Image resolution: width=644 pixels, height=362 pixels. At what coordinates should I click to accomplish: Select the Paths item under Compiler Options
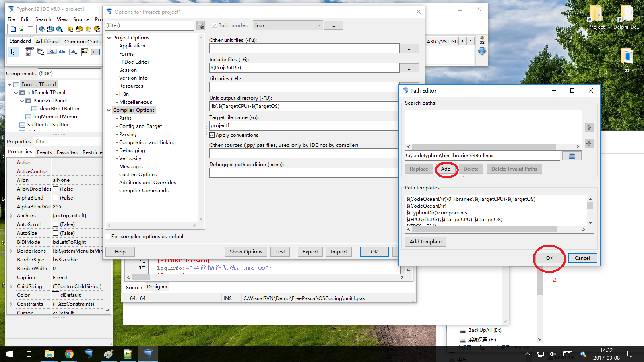click(x=125, y=118)
